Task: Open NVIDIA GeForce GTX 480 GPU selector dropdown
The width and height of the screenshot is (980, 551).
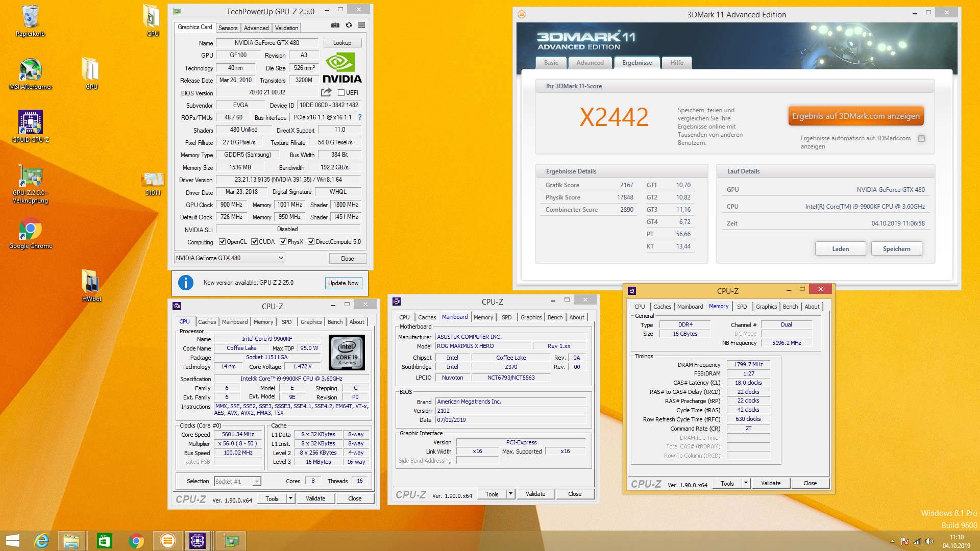Action: (229, 258)
